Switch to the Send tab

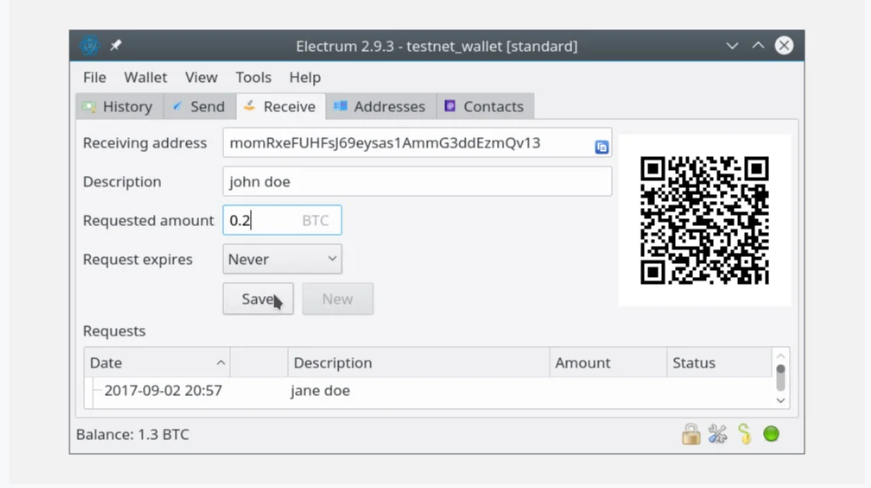coord(200,107)
